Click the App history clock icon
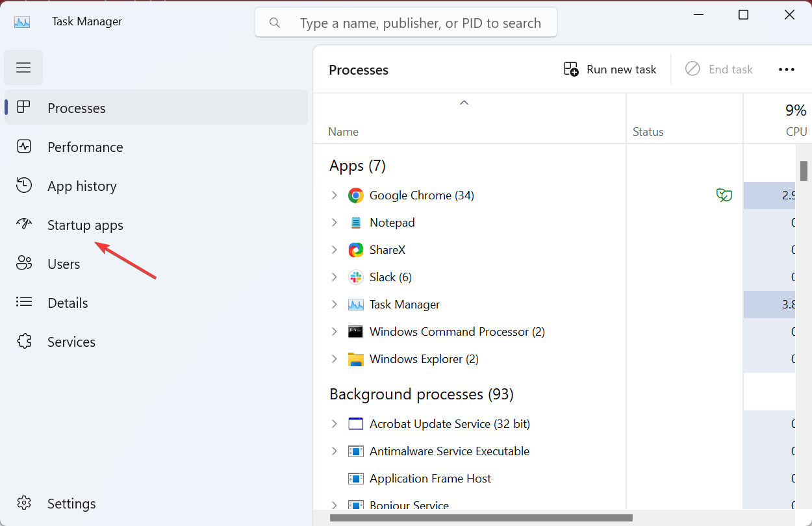The width and height of the screenshot is (812, 526). coord(24,185)
